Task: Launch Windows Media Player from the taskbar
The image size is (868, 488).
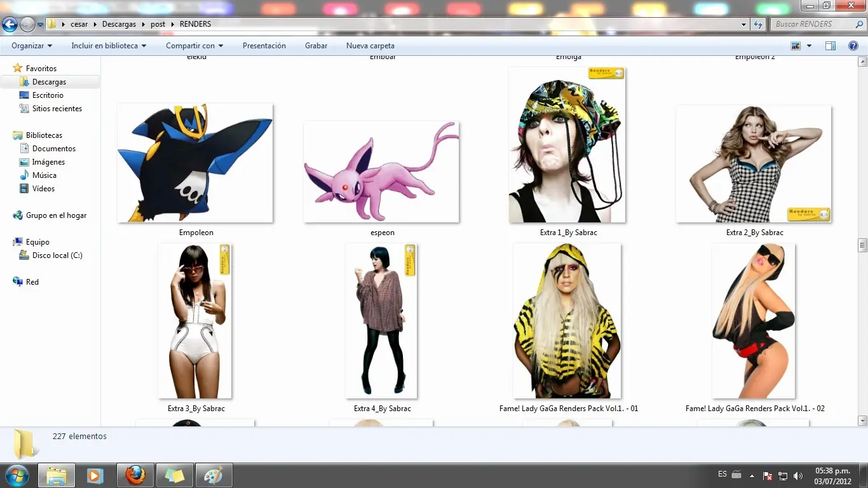Action: pos(95,475)
